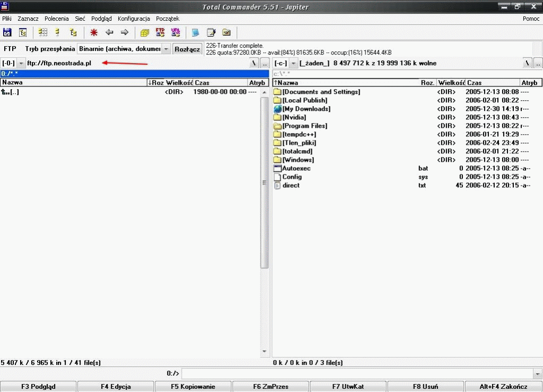This screenshot has width=543, height=392.
Task: Select the Nvidia folder icon
Action: [x=277, y=117]
